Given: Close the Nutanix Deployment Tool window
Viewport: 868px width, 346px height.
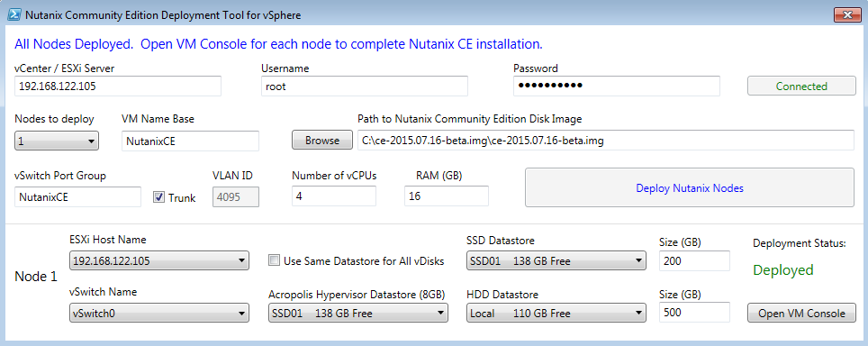Looking at the screenshot, I should 846,15.
